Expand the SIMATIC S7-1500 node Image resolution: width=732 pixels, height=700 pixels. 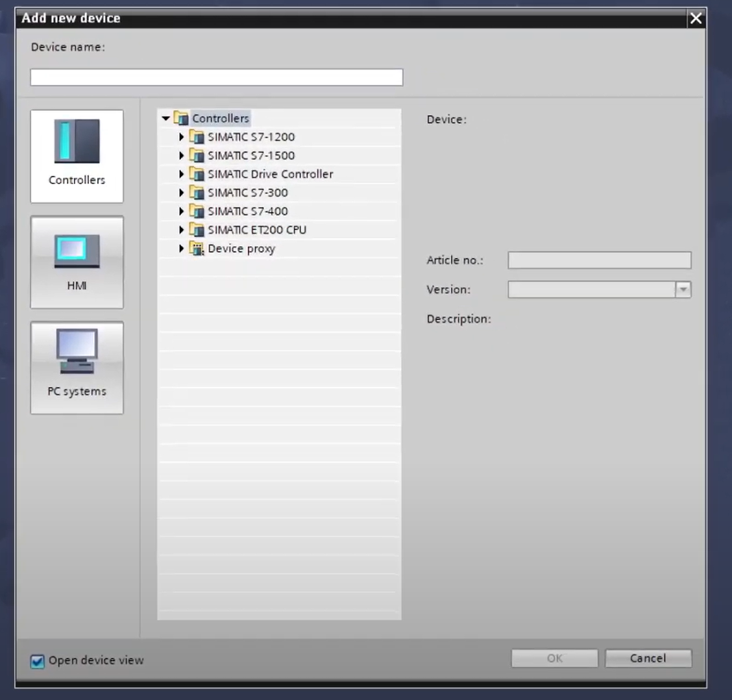(x=182, y=156)
